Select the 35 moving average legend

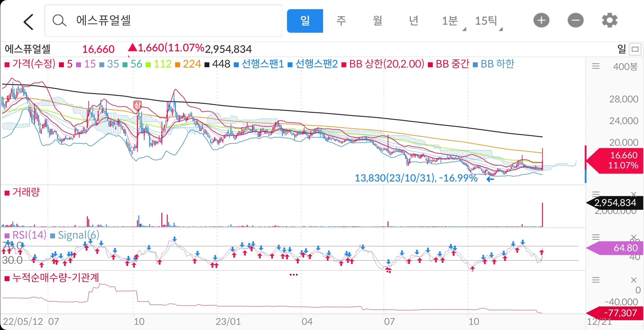(109, 64)
